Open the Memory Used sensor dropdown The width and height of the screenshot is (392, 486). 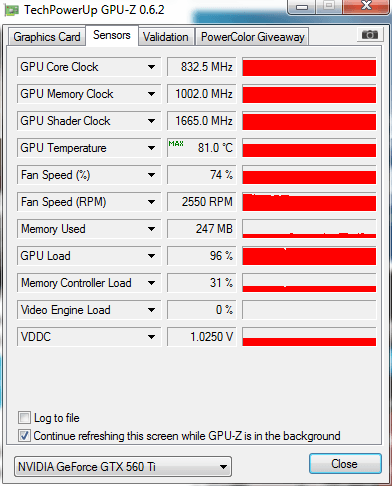click(151, 229)
